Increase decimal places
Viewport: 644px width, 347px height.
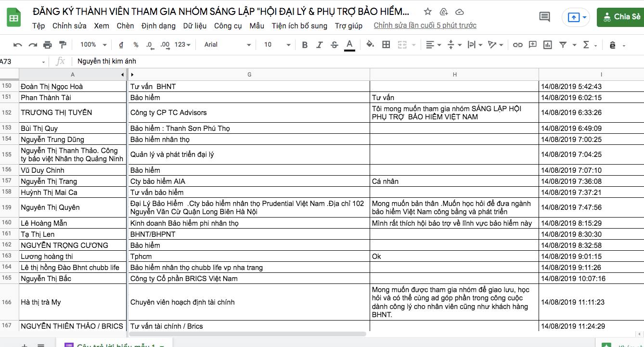click(165, 45)
